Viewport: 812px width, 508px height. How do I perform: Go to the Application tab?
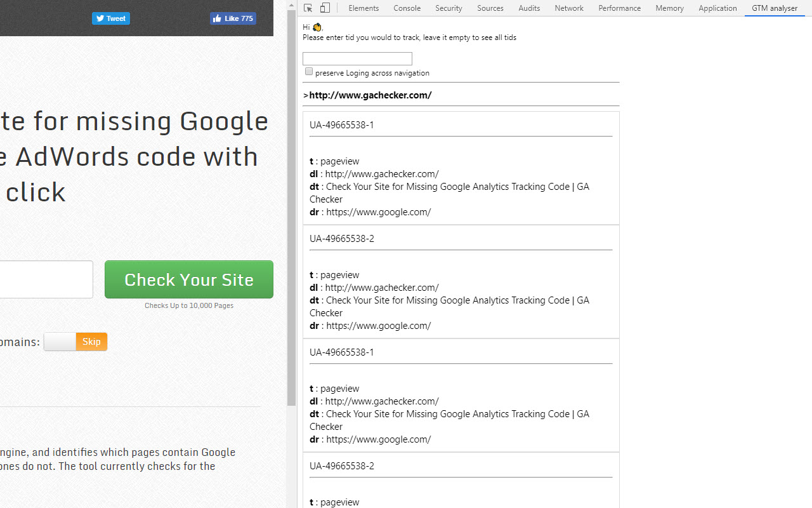[x=717, y=8]
